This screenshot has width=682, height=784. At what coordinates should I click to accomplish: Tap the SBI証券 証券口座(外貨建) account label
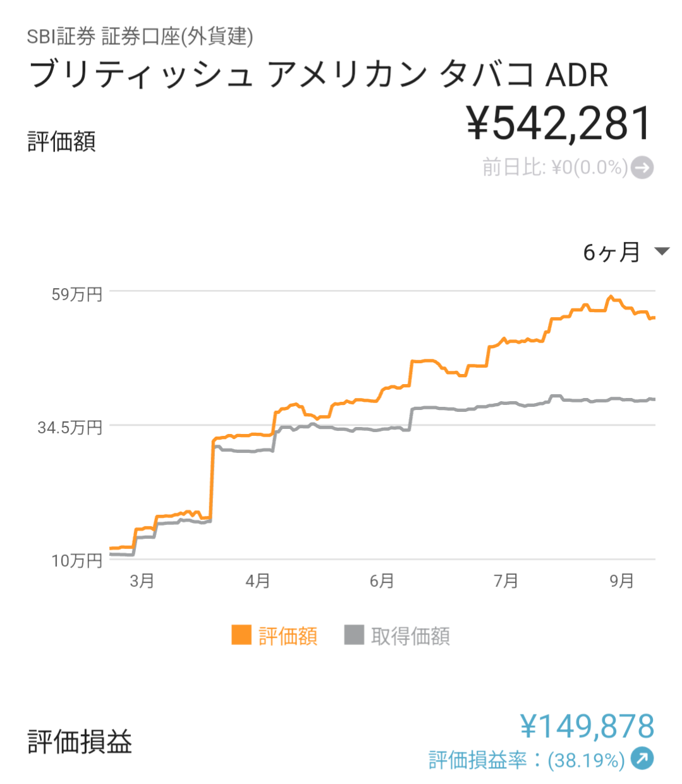pyautogui.click(x=140, y=36)
